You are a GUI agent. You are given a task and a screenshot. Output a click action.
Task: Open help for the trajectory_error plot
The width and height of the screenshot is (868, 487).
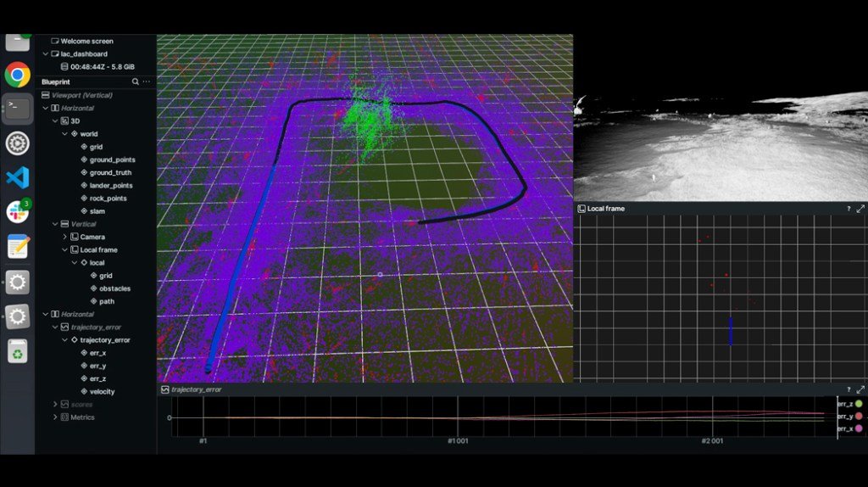(x=849, y=389)
